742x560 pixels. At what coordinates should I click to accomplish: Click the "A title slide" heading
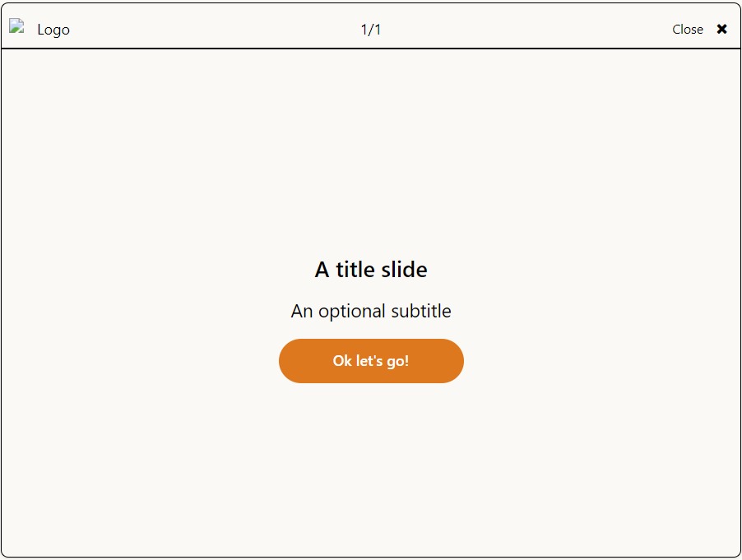[371, 270]
